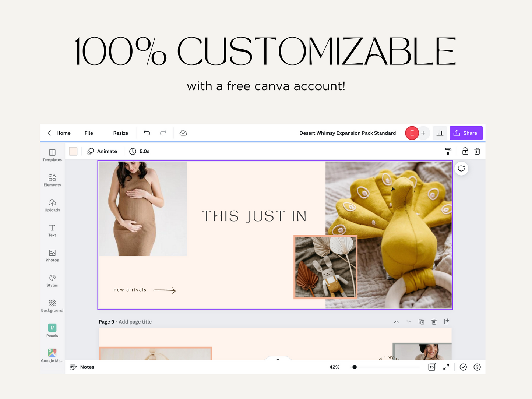Duplicate Page 9
532x399 pixels.
coord(422,322)
